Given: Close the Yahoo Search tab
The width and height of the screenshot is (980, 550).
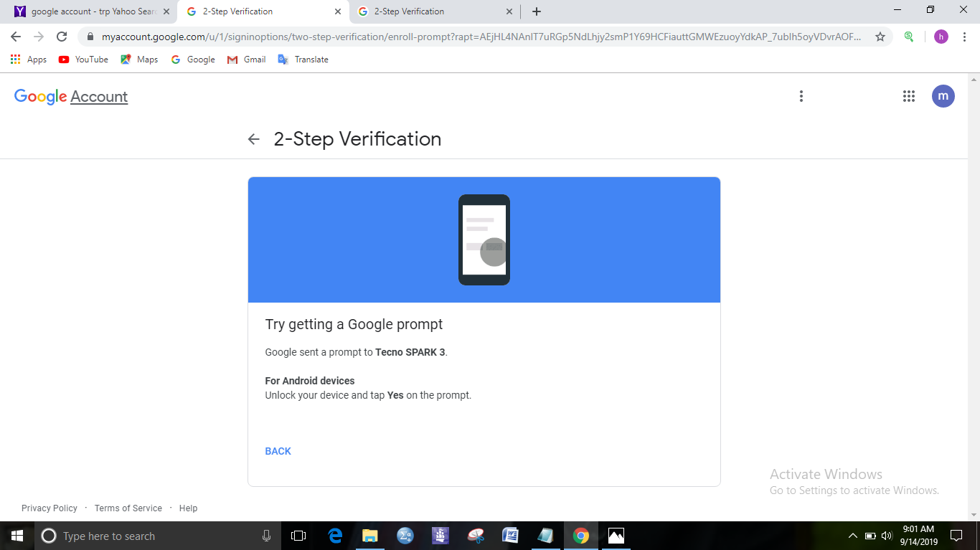Looking at the screenshot, I should (x=166, y=11).
